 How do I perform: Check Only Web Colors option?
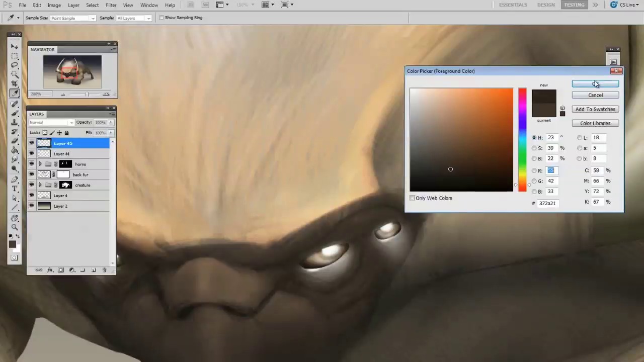(x=412, y=198)
